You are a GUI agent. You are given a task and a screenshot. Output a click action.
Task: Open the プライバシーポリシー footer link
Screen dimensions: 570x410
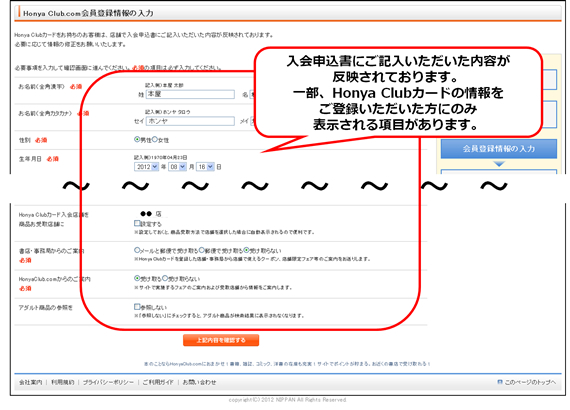coord(108,382)
